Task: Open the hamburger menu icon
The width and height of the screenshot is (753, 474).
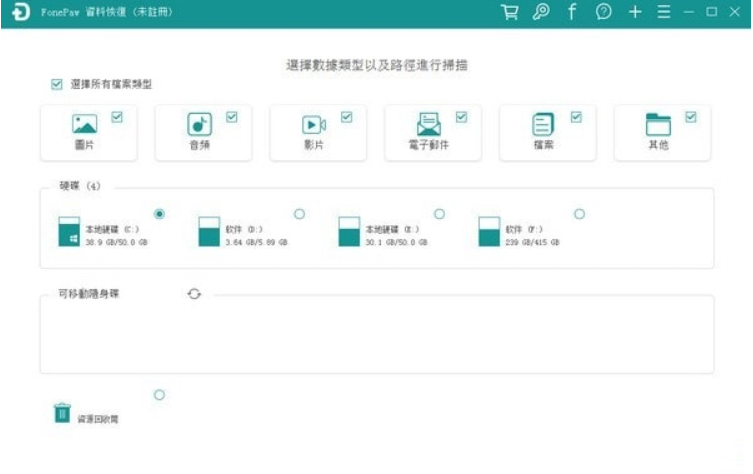Action: click(x=664, y=12)
